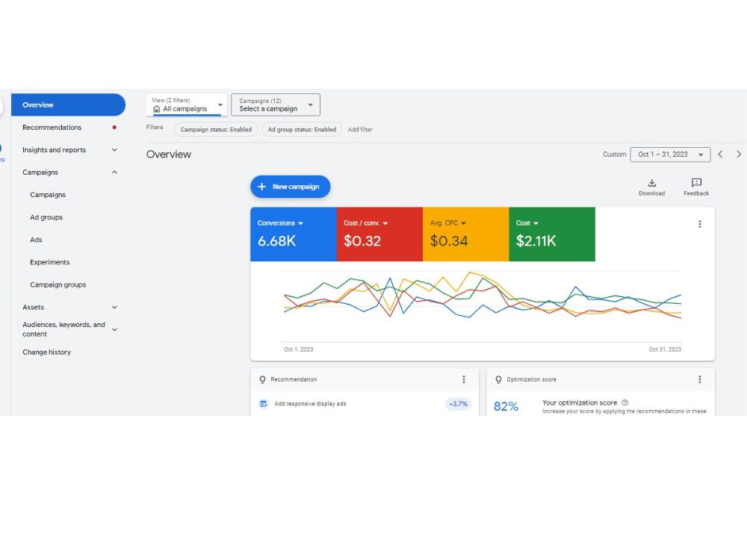
Task: Open Optimization score card three-dot menu
Action: click(699, 379)
